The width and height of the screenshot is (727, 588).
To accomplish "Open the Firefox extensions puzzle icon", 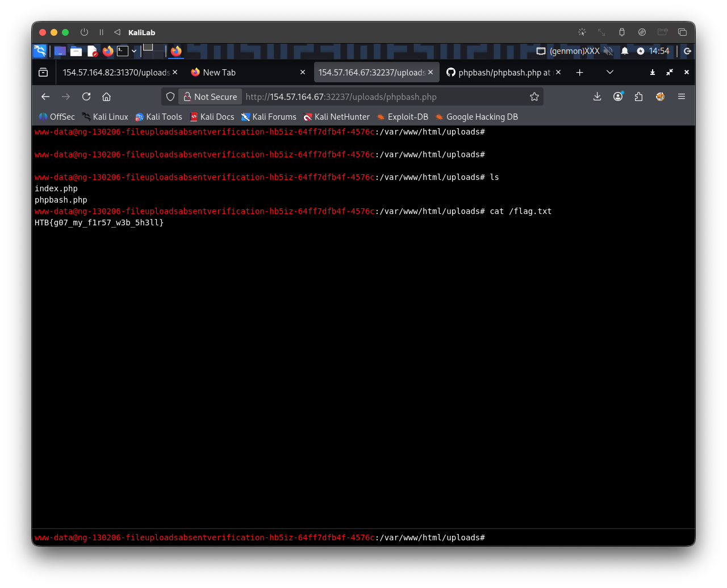I will click(638, 96).
